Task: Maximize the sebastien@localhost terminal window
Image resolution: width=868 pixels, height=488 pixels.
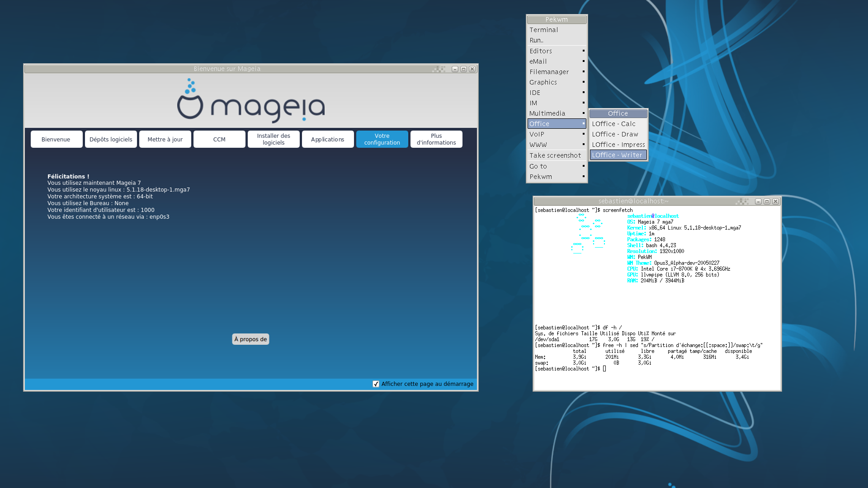Action: (x=767, y=202)
